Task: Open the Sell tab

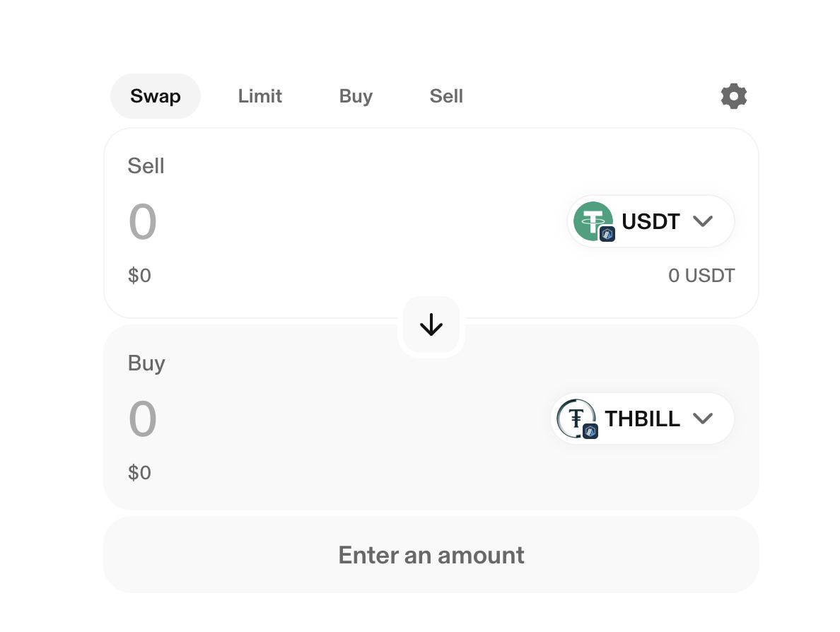Action: [446, 96]
